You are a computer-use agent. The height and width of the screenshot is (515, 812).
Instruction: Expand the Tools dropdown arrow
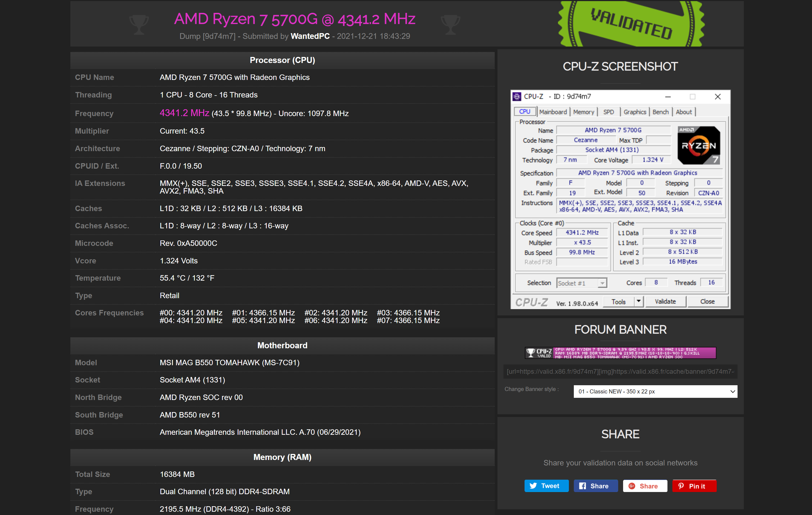click(638, 301)
